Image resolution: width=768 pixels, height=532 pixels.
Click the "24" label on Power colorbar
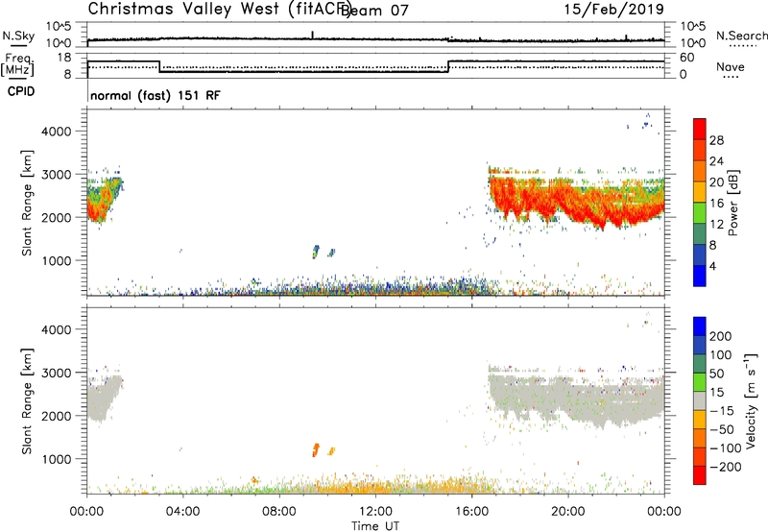pyautogui.click(x=716, y=161)
